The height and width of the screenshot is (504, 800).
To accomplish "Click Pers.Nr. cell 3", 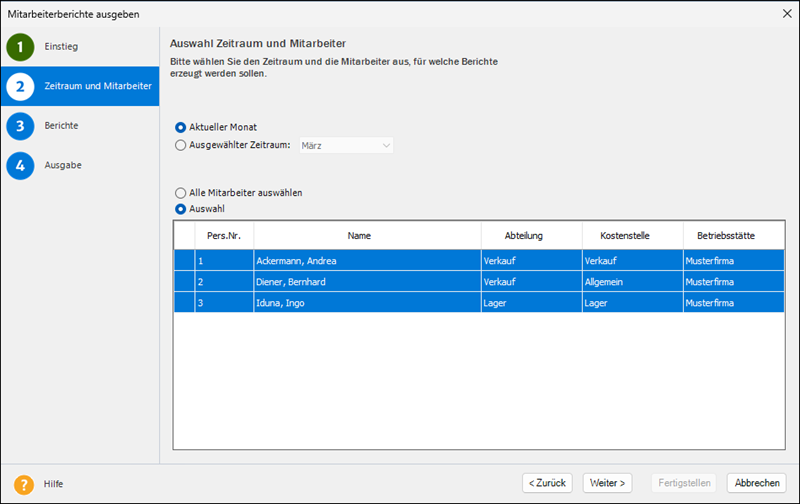I will [x=224, y=303].
